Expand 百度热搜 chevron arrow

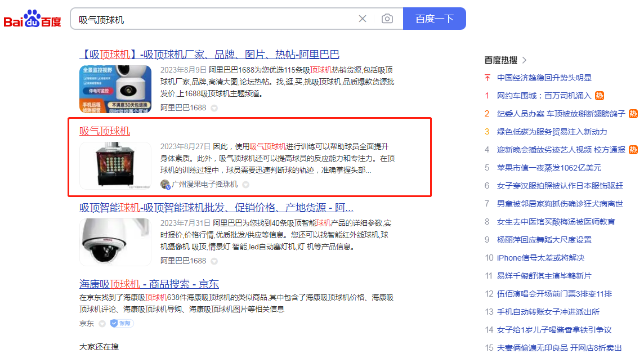pos(525,60)
